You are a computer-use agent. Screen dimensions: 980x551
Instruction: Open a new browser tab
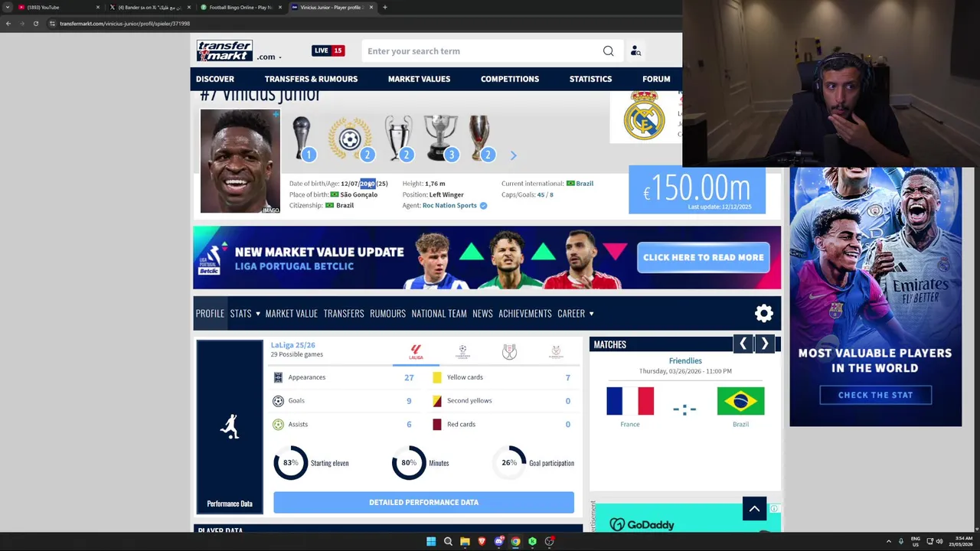[x=384, y=7]
